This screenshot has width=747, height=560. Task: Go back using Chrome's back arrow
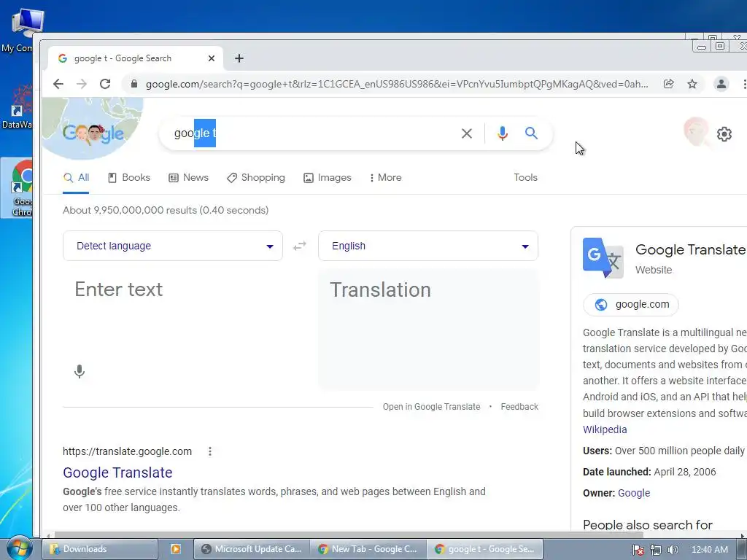(58, 85)
